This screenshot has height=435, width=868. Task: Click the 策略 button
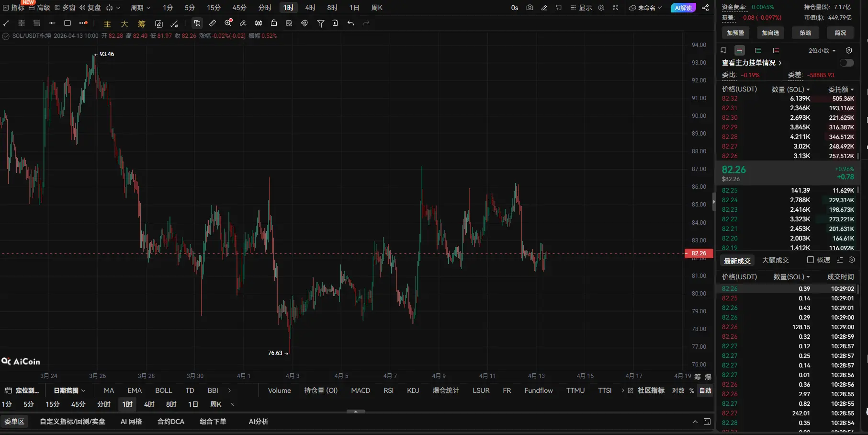(805, 33)
